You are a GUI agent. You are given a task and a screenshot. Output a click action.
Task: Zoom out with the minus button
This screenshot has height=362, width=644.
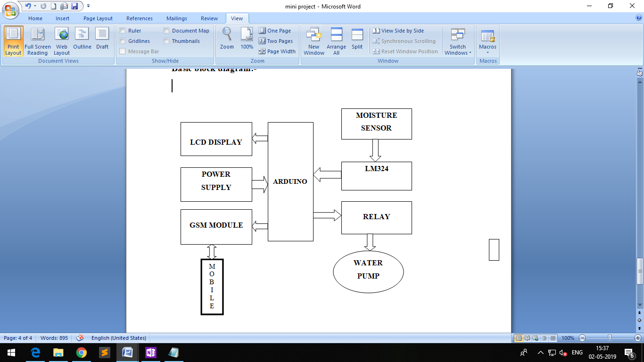[x=582, y=338]
